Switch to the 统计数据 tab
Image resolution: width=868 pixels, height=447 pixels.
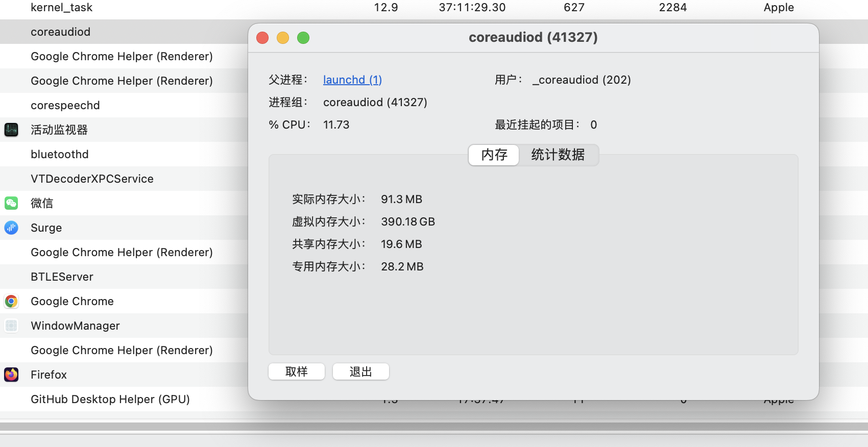pos(558,155)
